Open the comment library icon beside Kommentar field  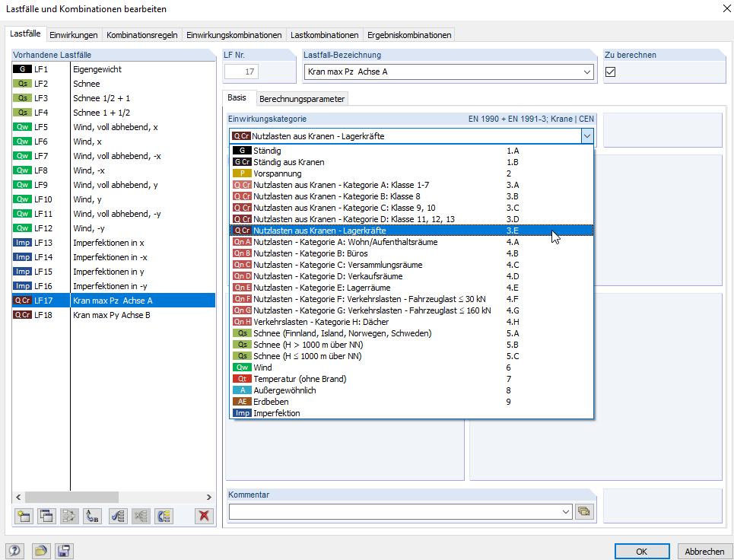(583, 511)
